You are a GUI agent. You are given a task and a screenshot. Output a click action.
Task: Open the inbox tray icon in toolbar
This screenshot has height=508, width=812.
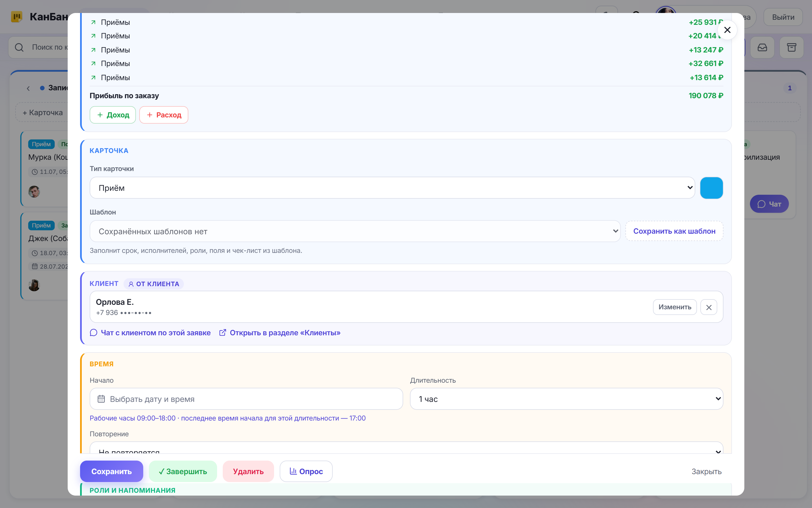(762, 47)
